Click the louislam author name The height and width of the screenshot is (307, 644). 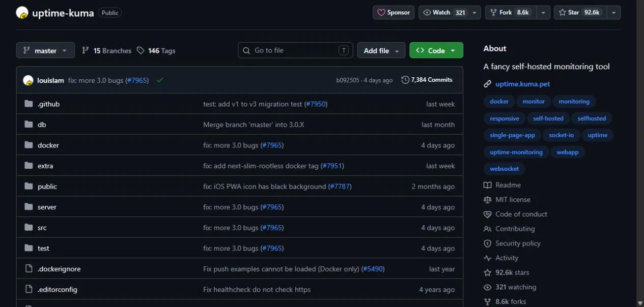(50, 80)
